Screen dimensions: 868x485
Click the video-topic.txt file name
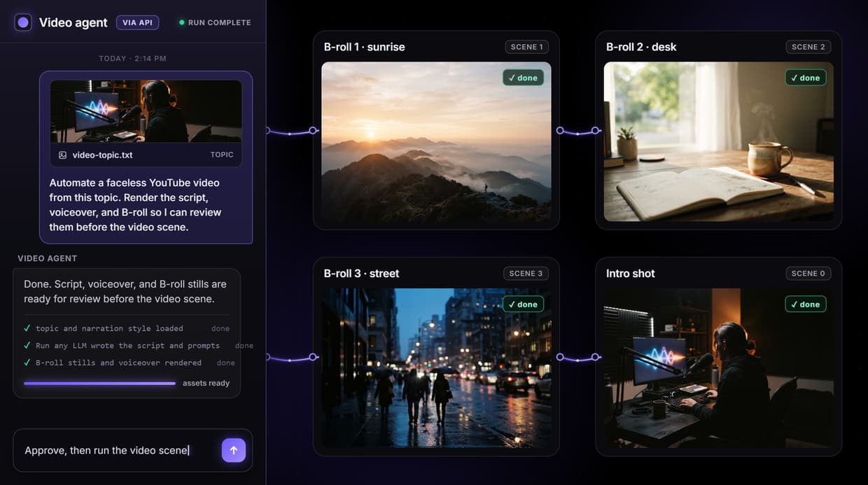coord(102,155)
